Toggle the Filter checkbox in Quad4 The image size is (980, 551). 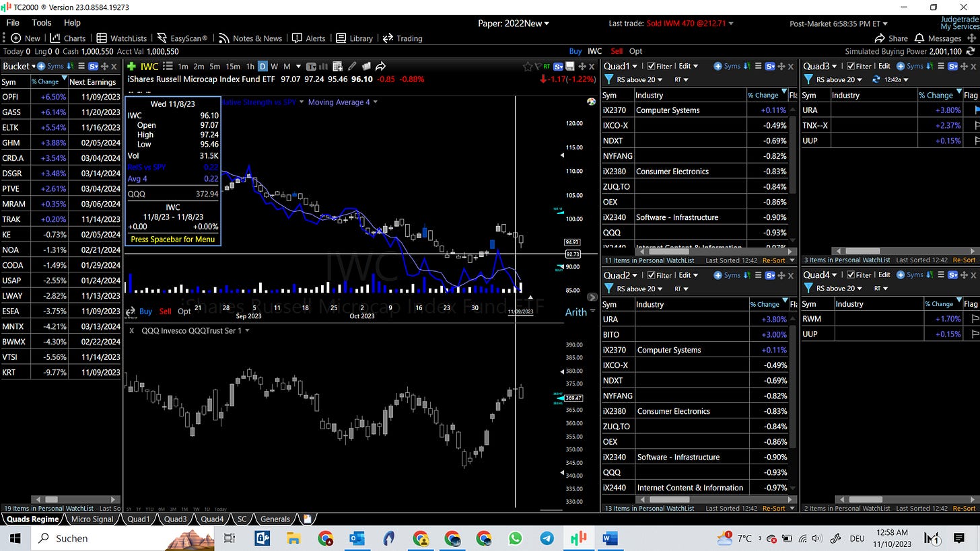click(851, 274)
